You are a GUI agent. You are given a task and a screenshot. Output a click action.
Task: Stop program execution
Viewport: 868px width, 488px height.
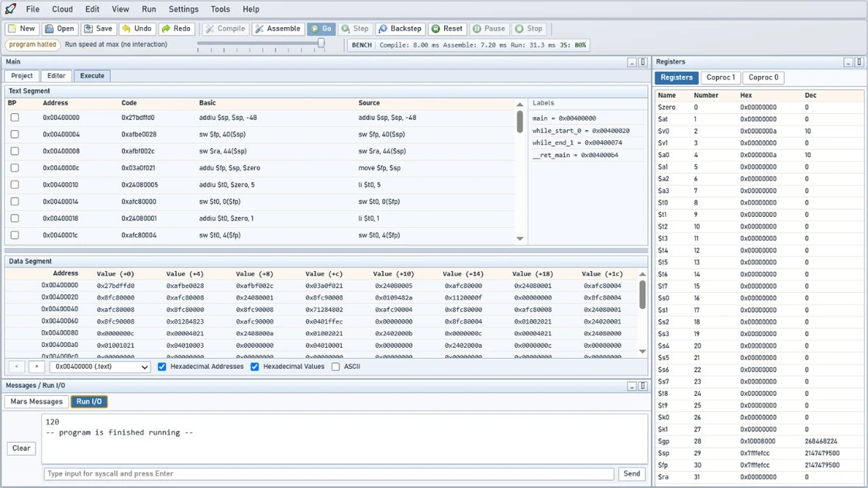529,29
